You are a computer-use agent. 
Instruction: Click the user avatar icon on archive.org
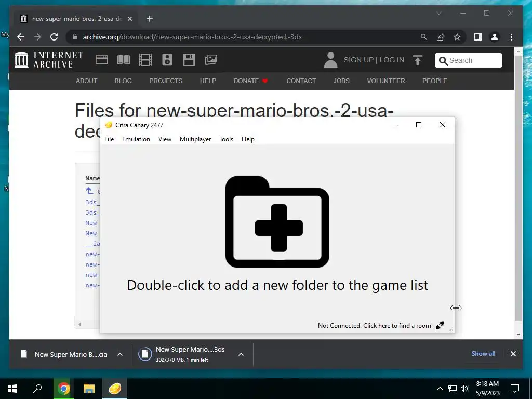pos(330,60)
